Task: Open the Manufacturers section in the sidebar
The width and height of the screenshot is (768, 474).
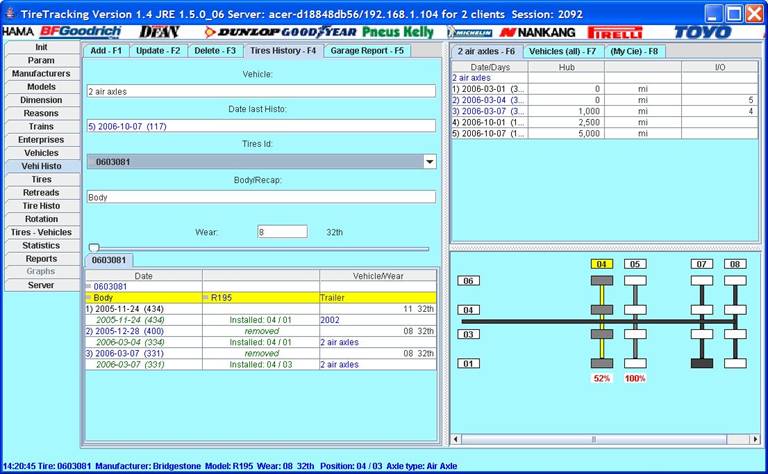Action: pyautogui.click(x=41, y=74)
